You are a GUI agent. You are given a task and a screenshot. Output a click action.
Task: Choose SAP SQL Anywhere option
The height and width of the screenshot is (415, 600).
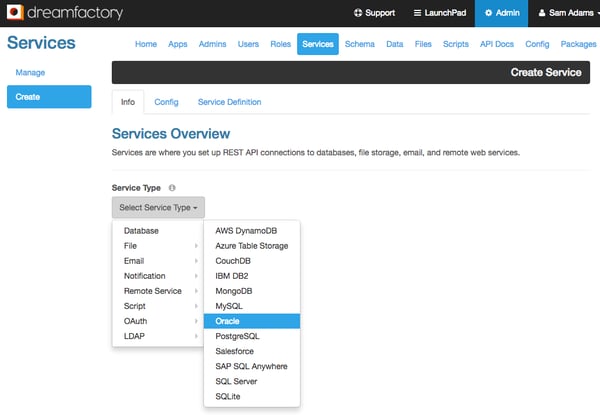pyautogui.click(x=252, y=366)
